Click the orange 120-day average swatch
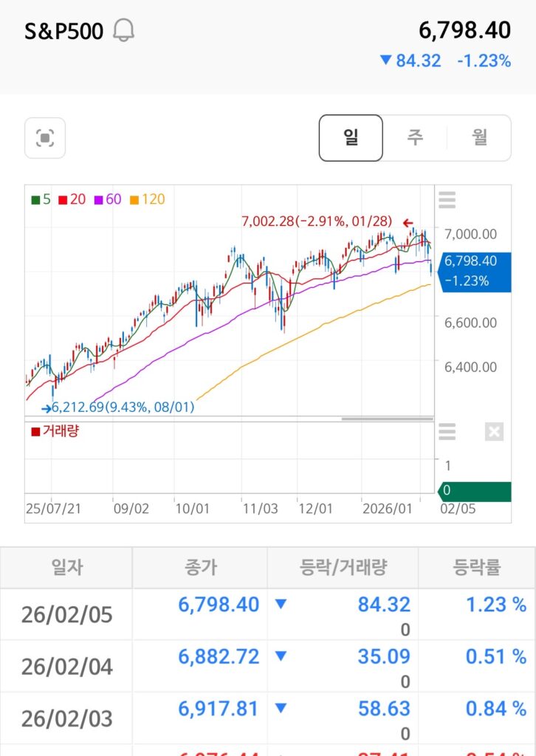 tap(134, 199)
